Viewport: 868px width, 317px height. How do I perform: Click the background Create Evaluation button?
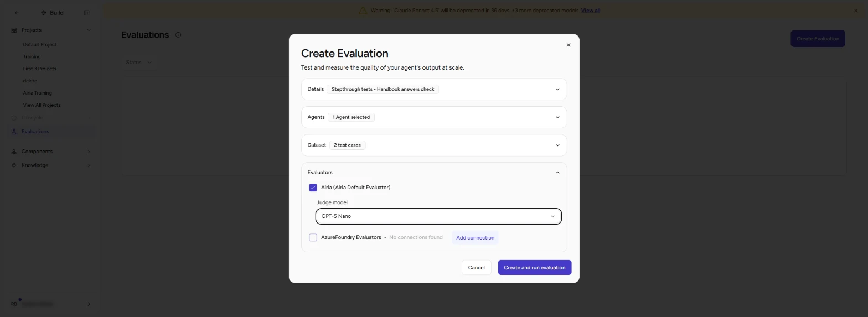click(x=818, y=39)
